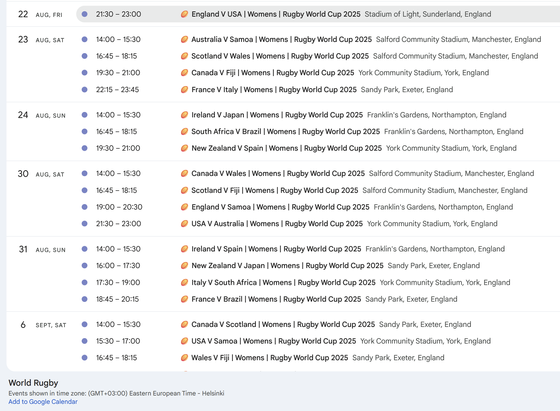Select 24 Aug, Sun date heading
Viewport: 560px width, 411px height.
point(41,115)
